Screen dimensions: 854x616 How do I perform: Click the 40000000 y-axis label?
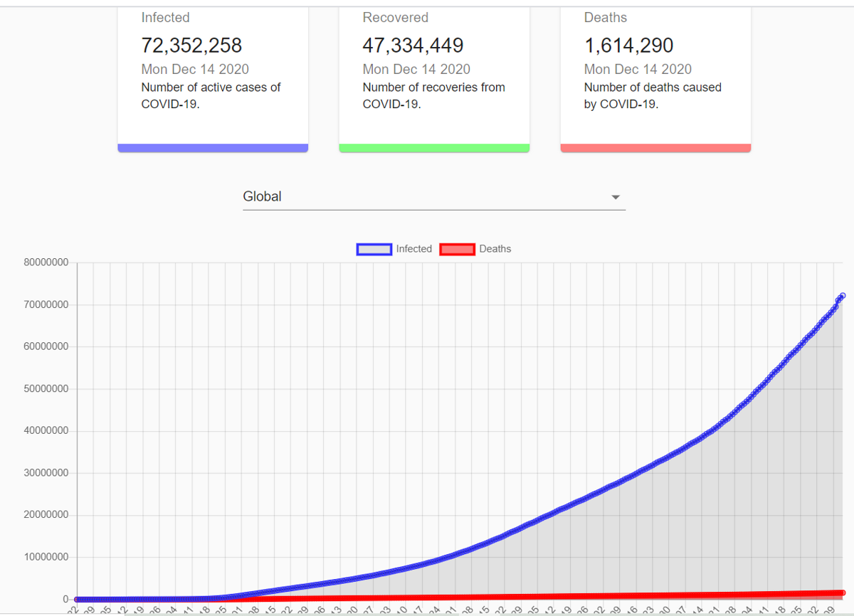(45, 431)
